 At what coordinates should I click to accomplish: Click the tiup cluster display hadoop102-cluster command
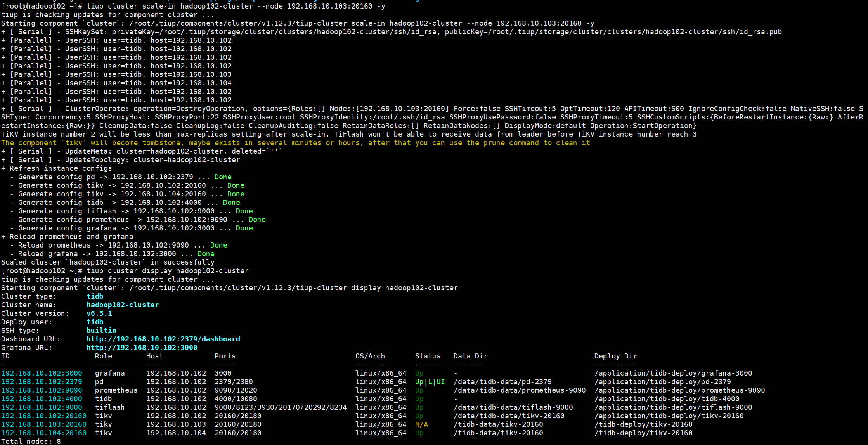(168, 271)
